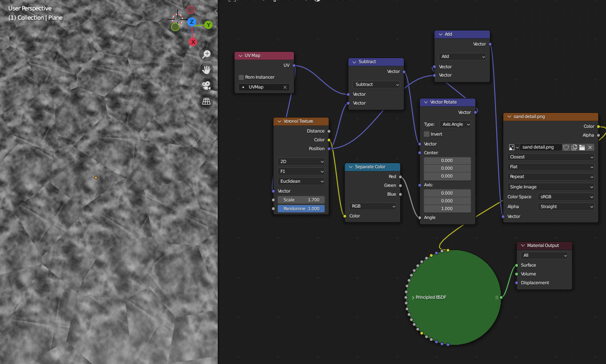Click the green Y axis on the navigation gizmo
Viewport: 606px width, 364px height.
pos(208,25)
